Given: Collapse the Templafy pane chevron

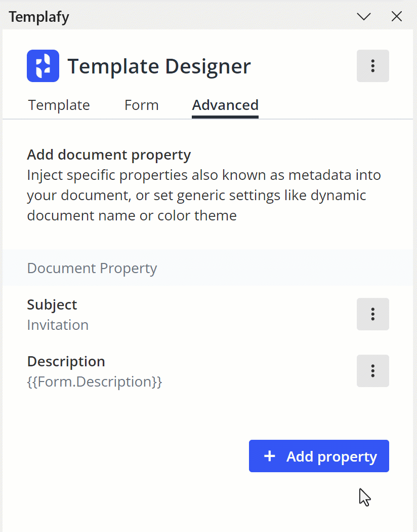Looking at the screenshot, I should coord(364,16).
